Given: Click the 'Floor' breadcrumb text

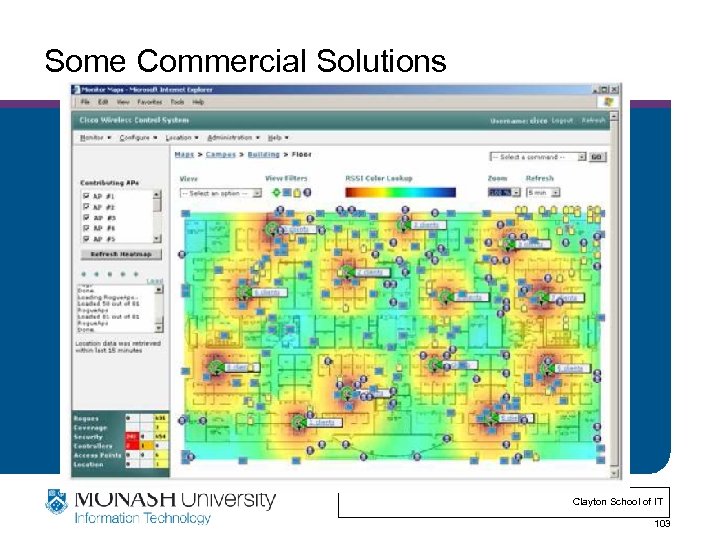Looking at the screenshot, I should tap(302, 155).
